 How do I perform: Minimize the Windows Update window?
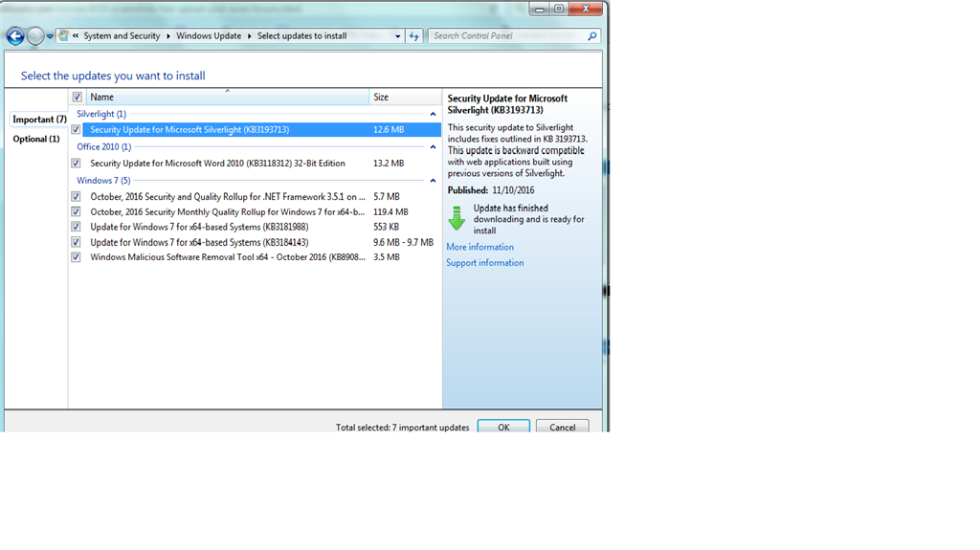point(540,9)
